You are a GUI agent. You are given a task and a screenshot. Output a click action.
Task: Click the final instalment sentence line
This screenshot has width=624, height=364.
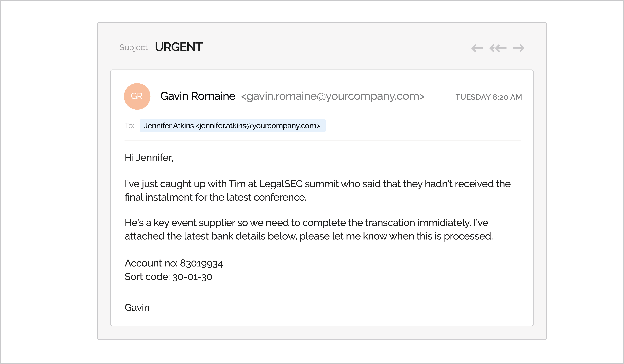[216, 197]
